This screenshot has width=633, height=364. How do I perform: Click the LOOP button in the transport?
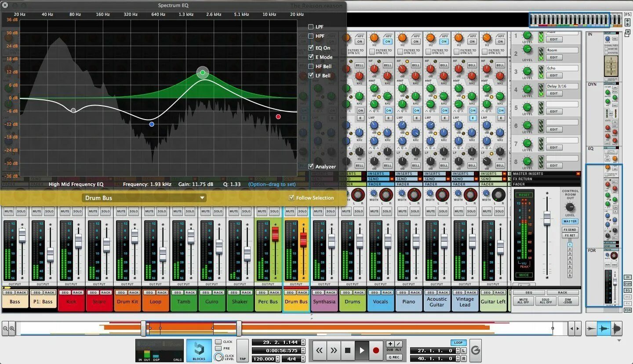(458, 342)
